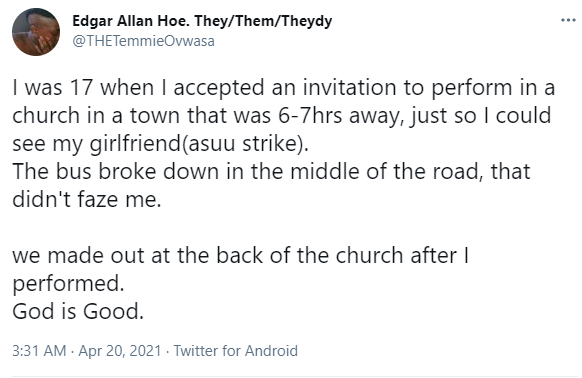This screenshot has width=582, height=378.
Task: Open the Twitter for Android source link
Action: pyautogui.click(x=236, y=351)
